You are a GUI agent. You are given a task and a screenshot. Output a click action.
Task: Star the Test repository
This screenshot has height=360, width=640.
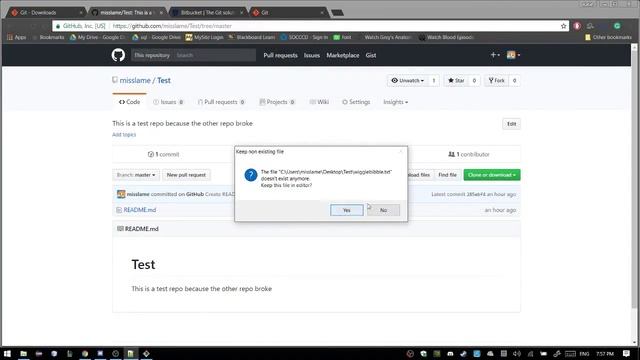click(x=456, y=80)
